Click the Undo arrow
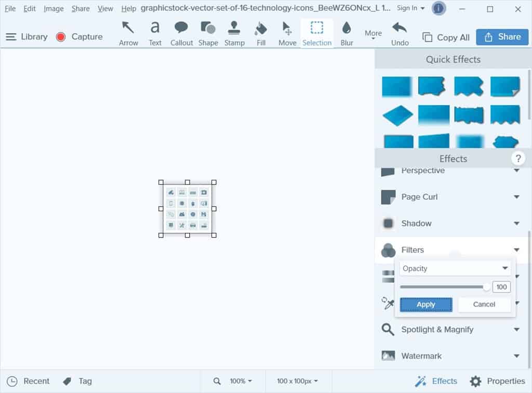 click(400, 33)
